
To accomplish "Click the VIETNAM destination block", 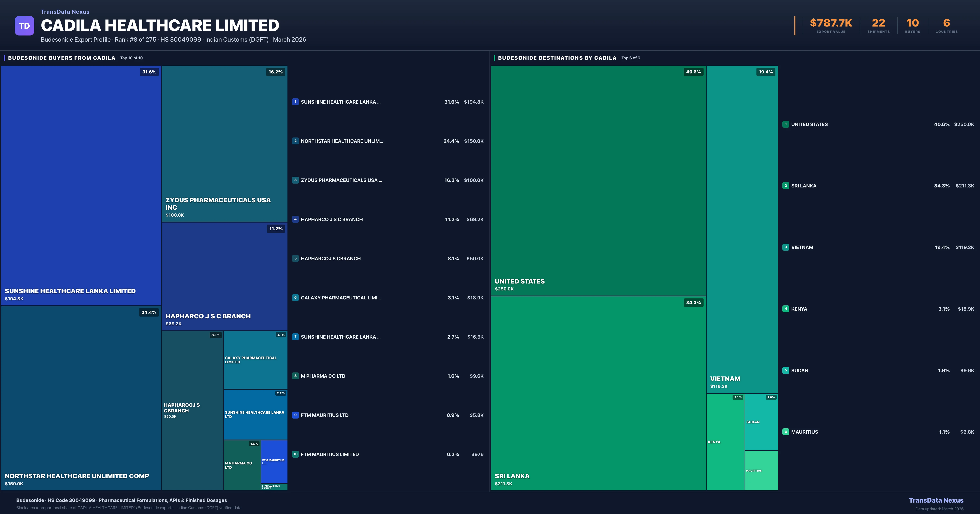I will point(742,228).
